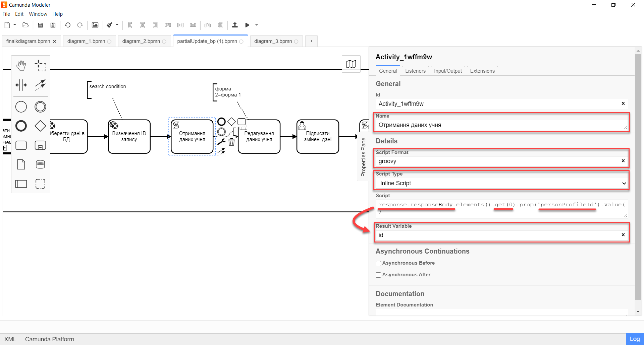Click the create new file icon

(7, 25)
